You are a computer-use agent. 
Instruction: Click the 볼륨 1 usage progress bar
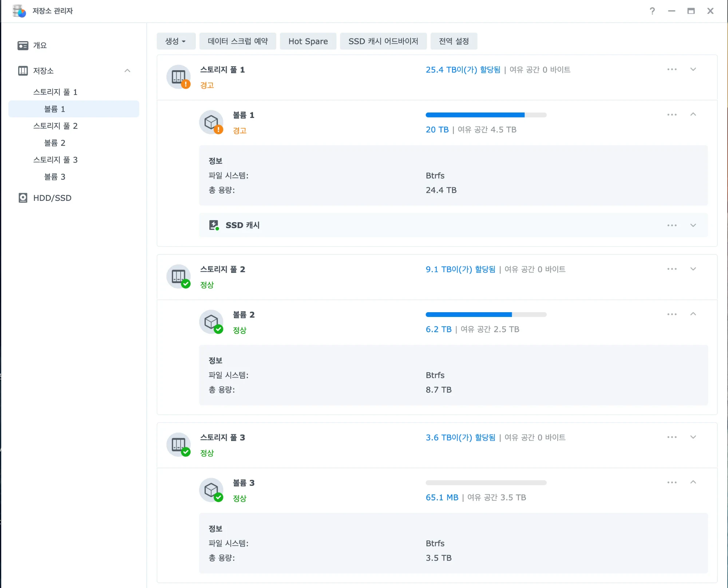click(486, 115)
